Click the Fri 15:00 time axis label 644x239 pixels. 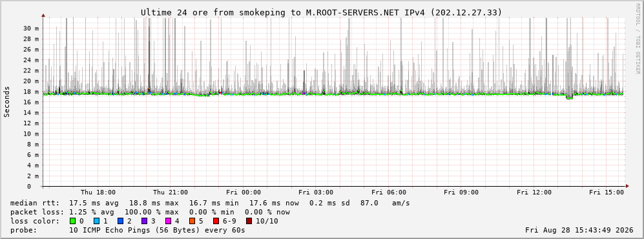(607, 192)
